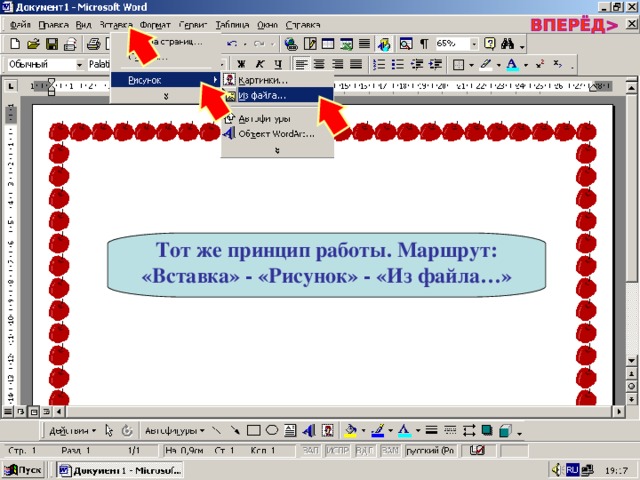Screen dimensions: 640x480
Task: Align text right
Action: [x=338, y=64]
